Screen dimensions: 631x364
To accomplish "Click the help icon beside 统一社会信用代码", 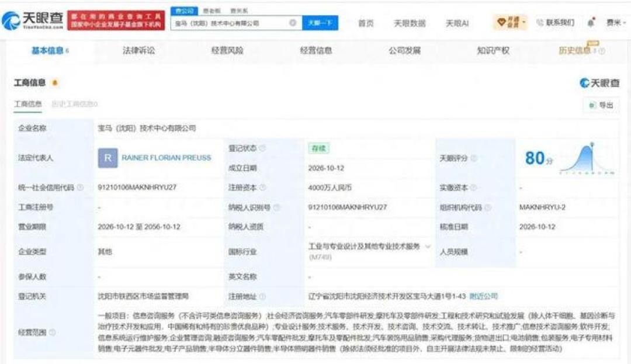I will (80, 188).
